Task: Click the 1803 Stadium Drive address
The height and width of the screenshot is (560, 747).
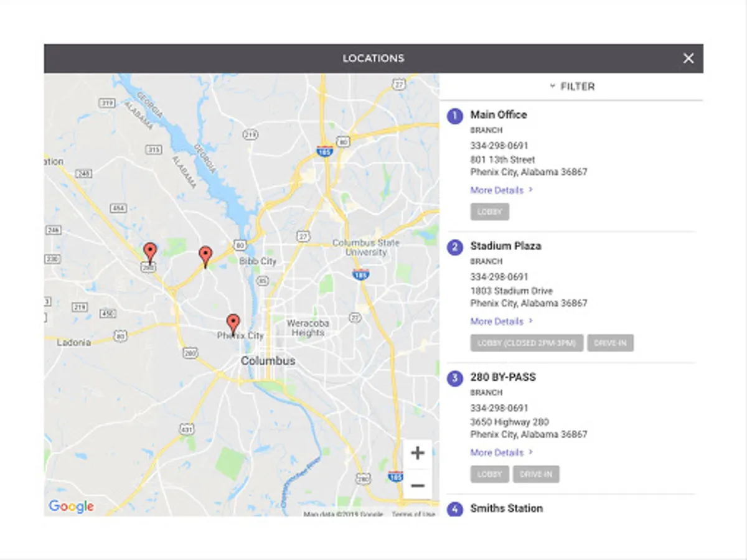Action: click(511, 291)
